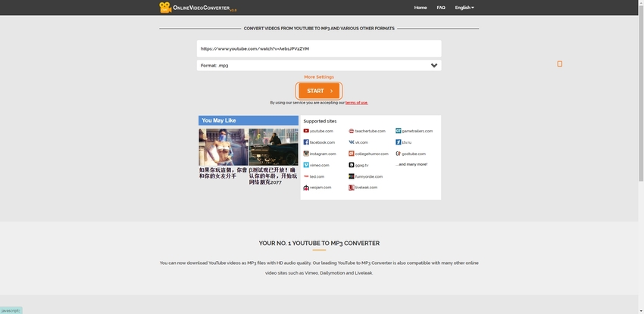This screenshot has width=644, height=314.
Task: Click the ted.com text
Action: pos(317,177)
